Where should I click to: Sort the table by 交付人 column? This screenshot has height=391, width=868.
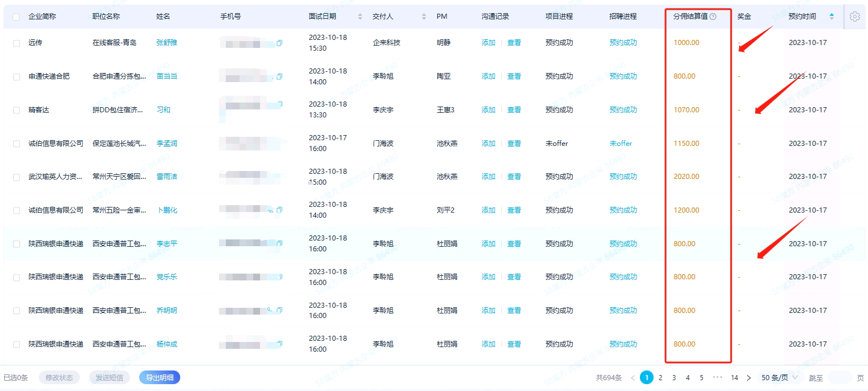424,17
